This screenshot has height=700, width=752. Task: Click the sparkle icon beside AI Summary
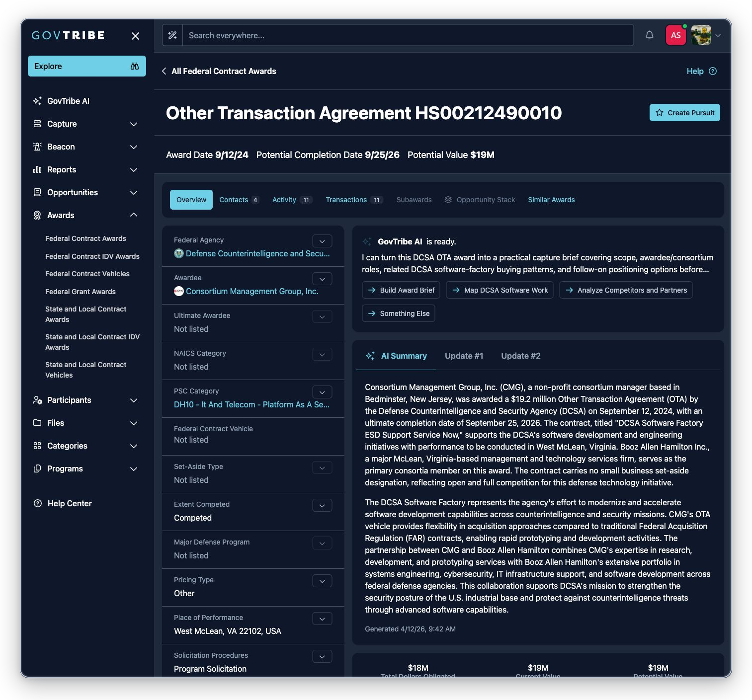[x=370, y=356]
